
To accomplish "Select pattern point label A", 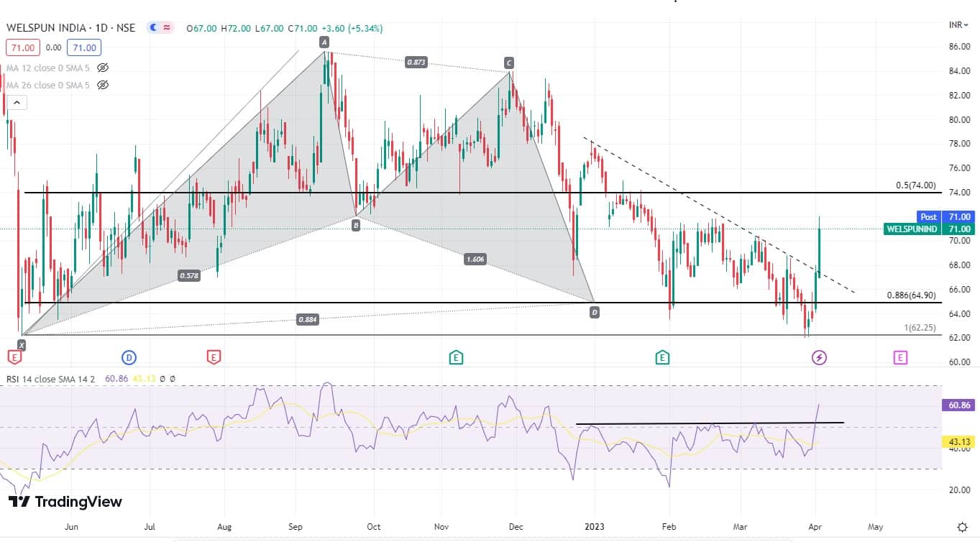I will [324, 42].
